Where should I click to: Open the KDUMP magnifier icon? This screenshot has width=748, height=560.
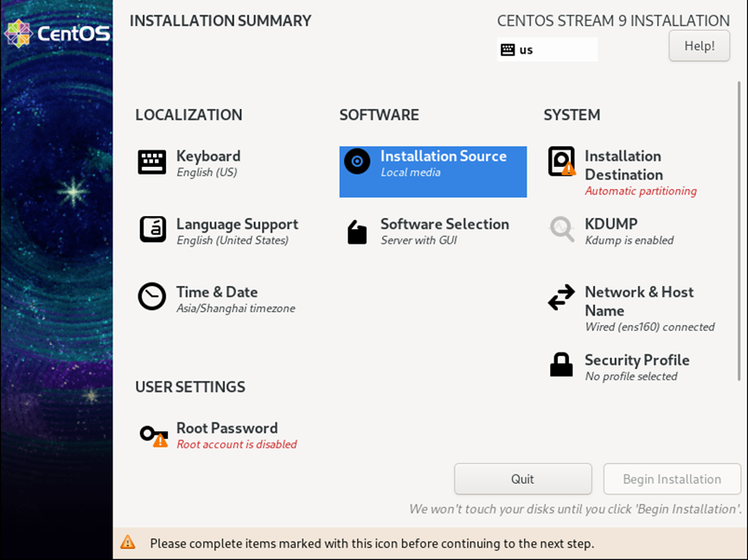point(561,229)
